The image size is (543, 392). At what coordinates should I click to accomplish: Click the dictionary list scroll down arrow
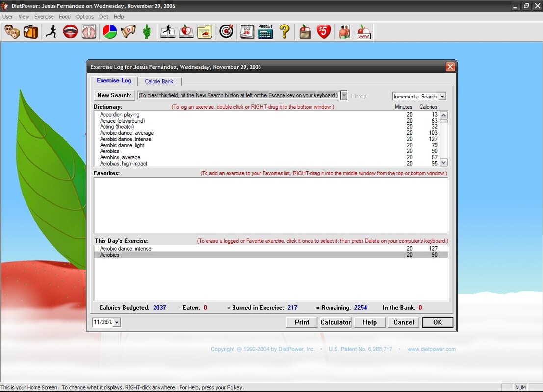[x=443, y=162]
